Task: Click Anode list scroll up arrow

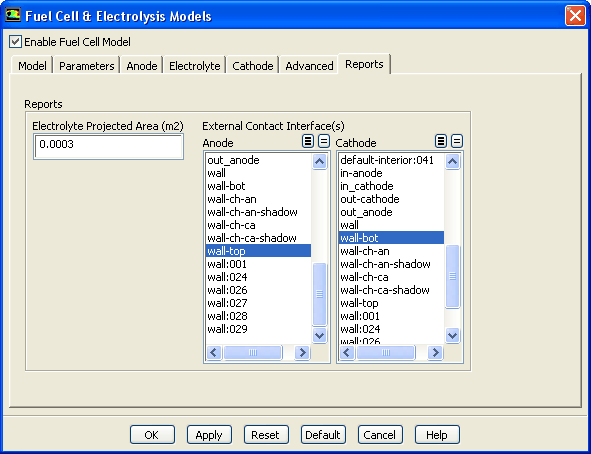Action: coord(320,162)
